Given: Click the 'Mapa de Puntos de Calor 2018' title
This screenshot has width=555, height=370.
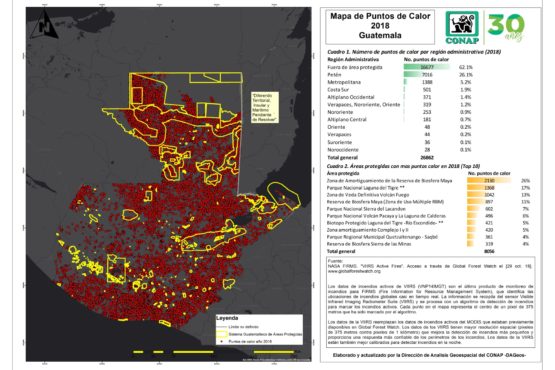Looking at the screenshot, I should tap(380, 26).
